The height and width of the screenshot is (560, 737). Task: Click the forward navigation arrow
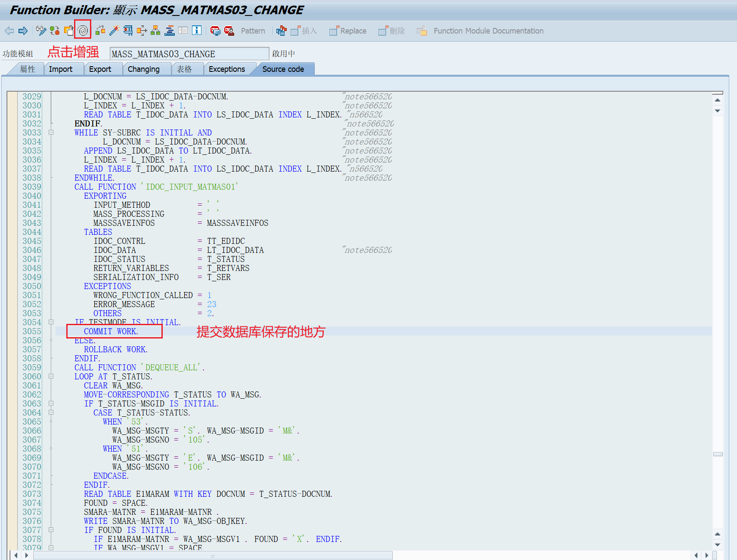(x=22, y=31)
